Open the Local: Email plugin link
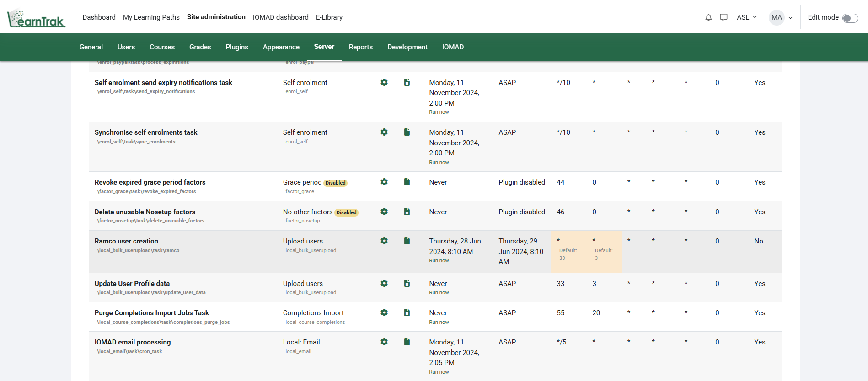 (x=301, y=342)
